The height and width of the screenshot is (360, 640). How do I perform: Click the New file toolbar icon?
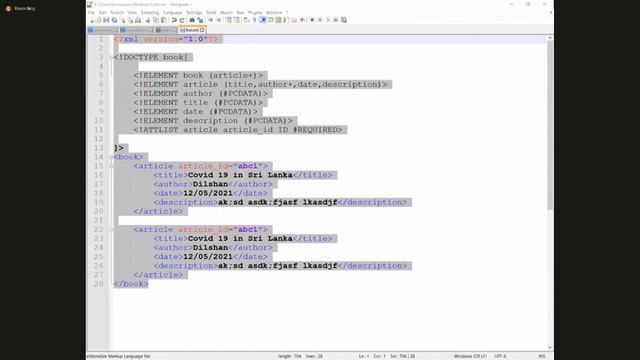91,20
